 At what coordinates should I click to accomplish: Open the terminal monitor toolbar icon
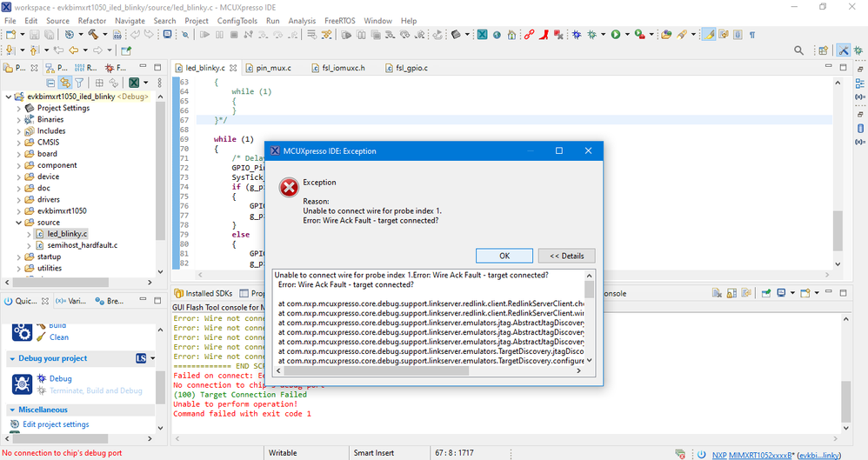pyautogui.click(x=167, y=34)
